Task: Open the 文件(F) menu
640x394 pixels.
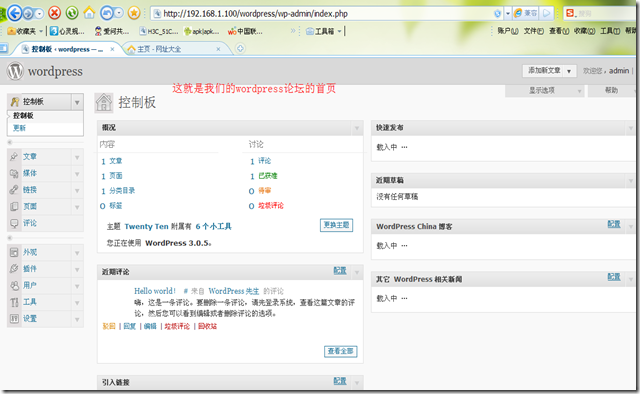Action: click(533, 31)
